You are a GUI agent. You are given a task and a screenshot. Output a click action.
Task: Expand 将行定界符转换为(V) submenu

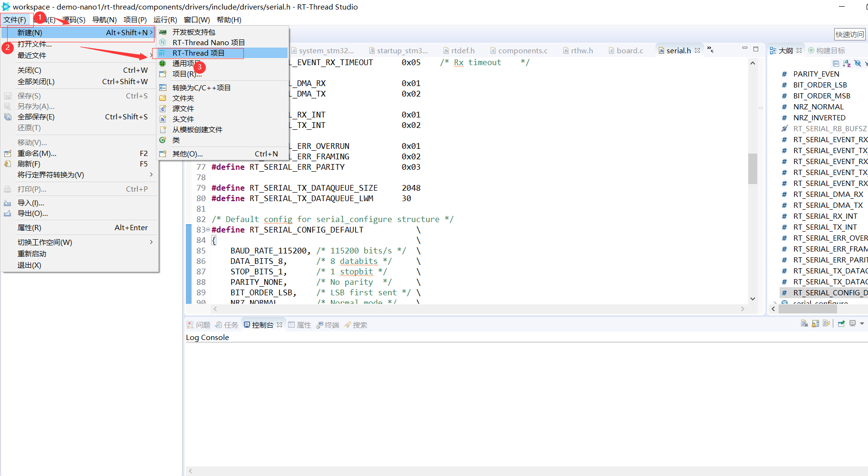[151, 175]
